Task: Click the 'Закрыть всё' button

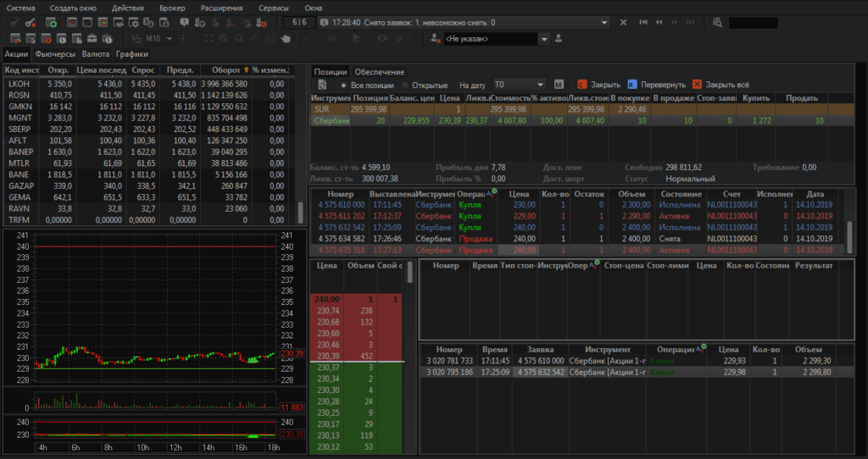Action: tap(721, 85)
